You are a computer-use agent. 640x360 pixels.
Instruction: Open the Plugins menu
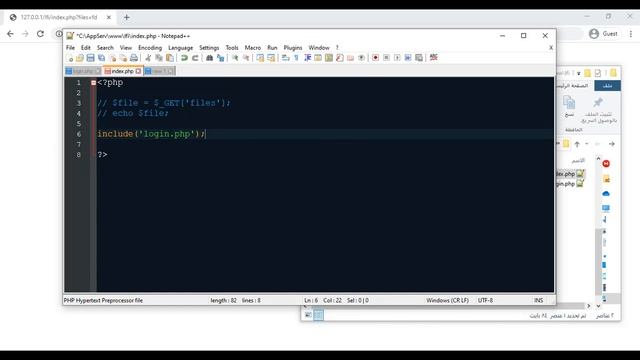pyautogui.click(x=293, y=48)
